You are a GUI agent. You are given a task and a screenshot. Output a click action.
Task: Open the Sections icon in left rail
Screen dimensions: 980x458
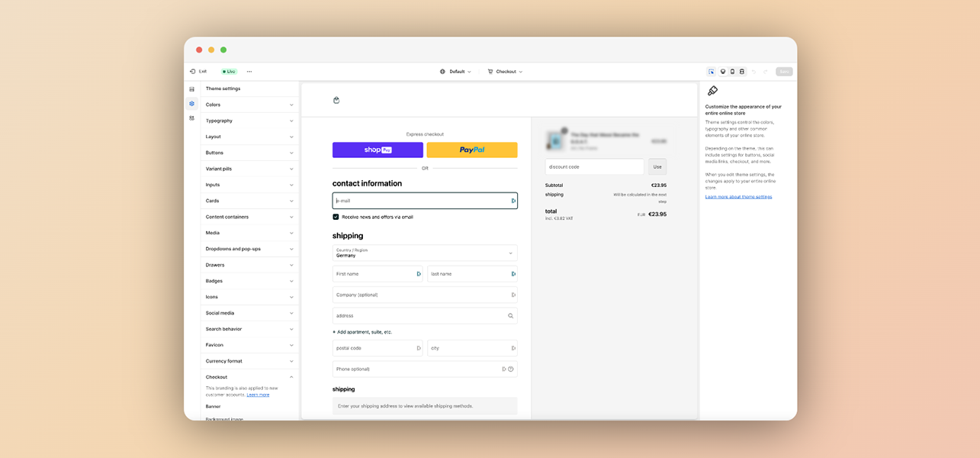[192, 89]
